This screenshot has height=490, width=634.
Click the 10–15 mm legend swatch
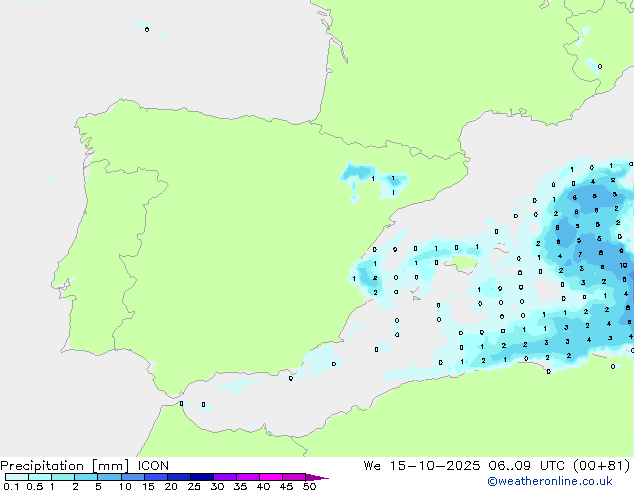coord(132,477)
